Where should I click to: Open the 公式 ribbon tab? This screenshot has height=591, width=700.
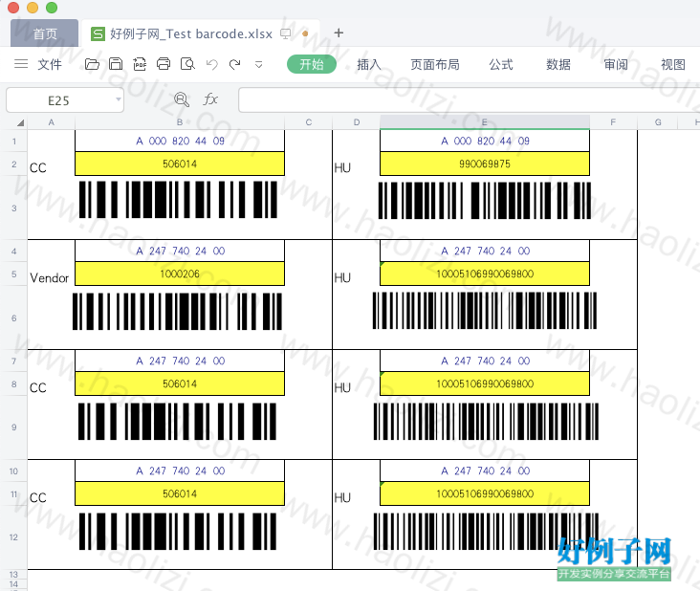(501, 64)
